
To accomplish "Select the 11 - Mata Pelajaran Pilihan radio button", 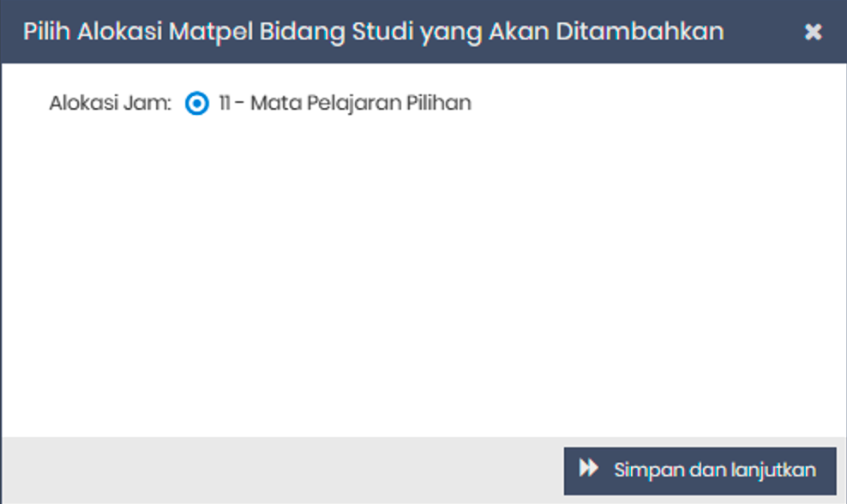I will (196, 103).
